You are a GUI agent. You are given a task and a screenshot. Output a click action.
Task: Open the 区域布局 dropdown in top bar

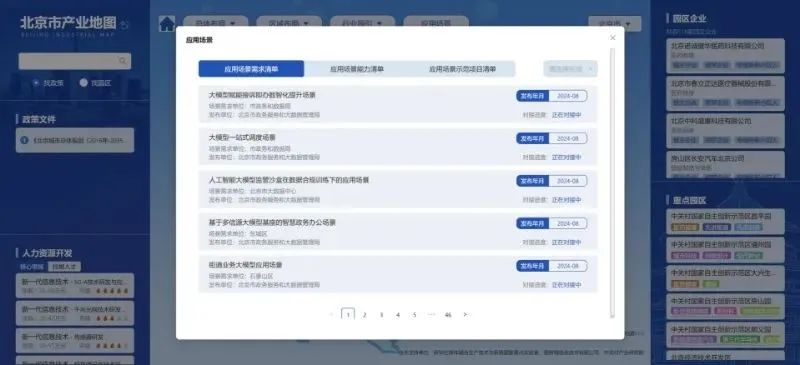tap(289, 23)
